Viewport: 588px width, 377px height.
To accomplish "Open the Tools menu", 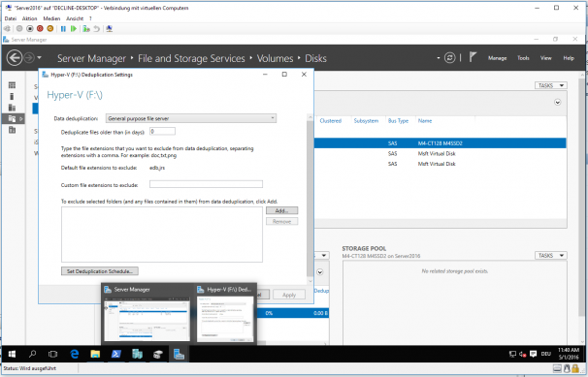I will (523, 58).
